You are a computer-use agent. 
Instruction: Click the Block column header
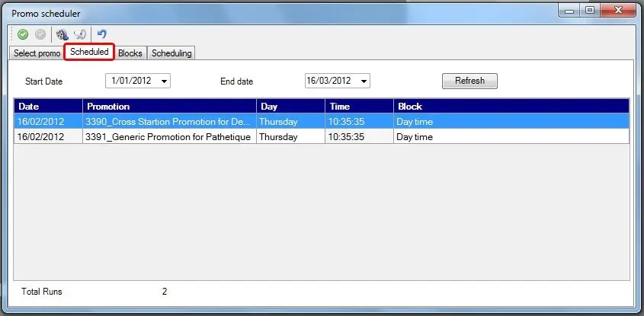click(x=511, y=107)
